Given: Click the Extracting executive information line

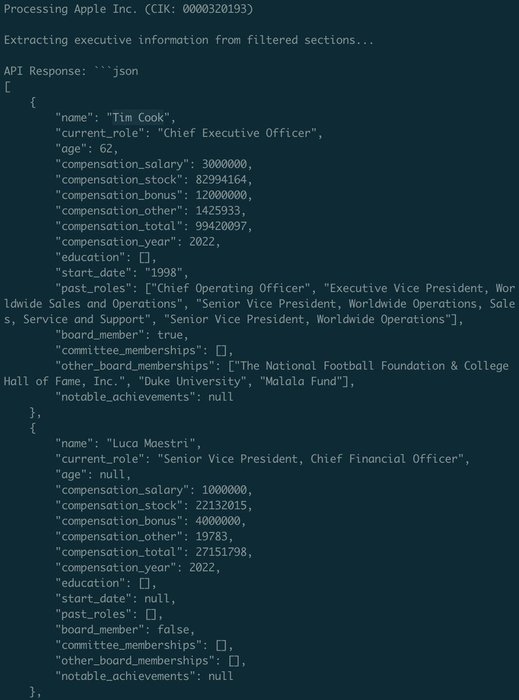Looking at the screenshot, I should pos(189,40).
